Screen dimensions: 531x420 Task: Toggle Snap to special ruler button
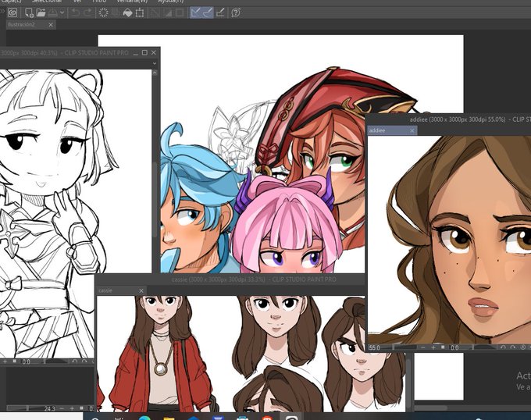[207, 12]
